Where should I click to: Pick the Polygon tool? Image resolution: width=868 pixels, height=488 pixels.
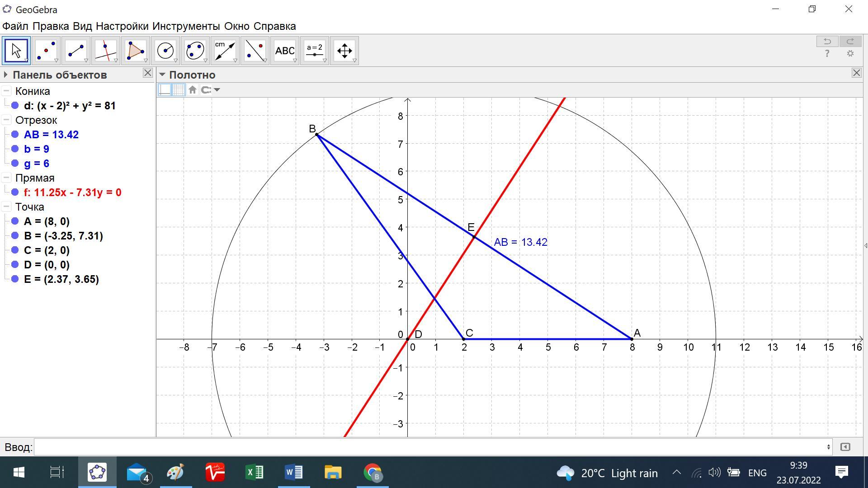click(136, 51)
